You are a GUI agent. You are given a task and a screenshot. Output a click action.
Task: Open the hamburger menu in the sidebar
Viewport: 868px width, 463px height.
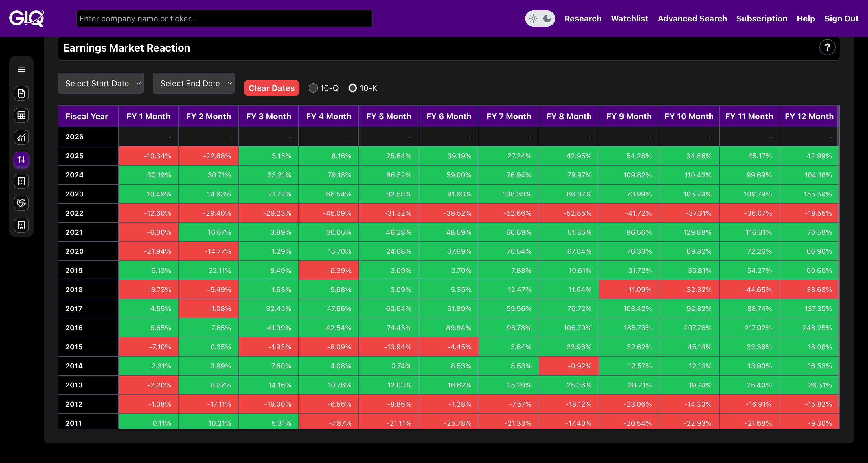(21, 69)
